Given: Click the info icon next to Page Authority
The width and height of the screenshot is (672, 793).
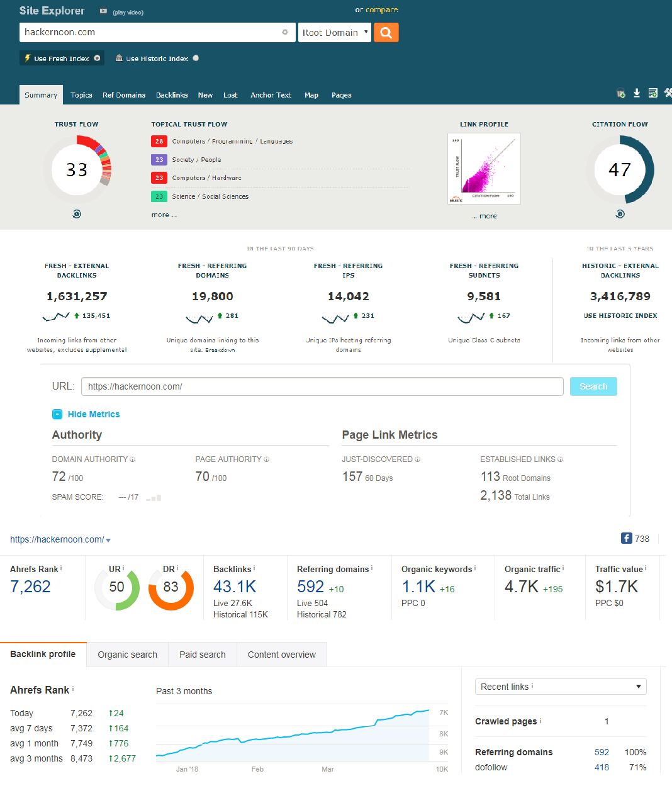Looking at the screenshot, I should tap(267, 459).
